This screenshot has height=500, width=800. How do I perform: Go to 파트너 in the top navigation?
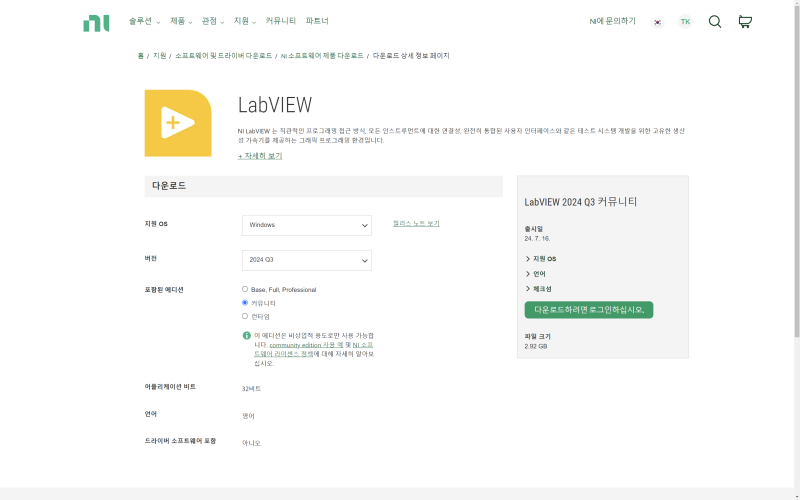(317, 21)
